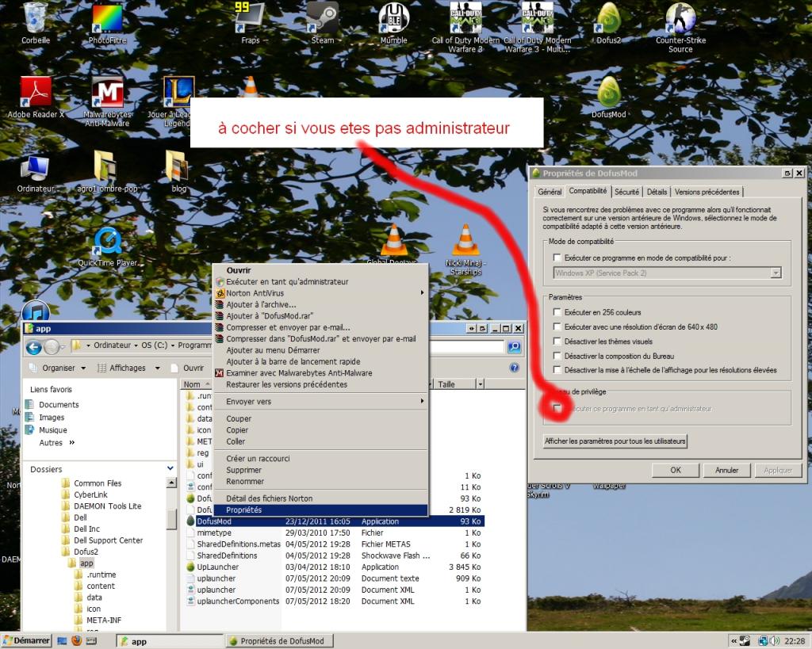Click the show desktop quick launch icon
812x649 pixels.
click(x=62, y=641)
